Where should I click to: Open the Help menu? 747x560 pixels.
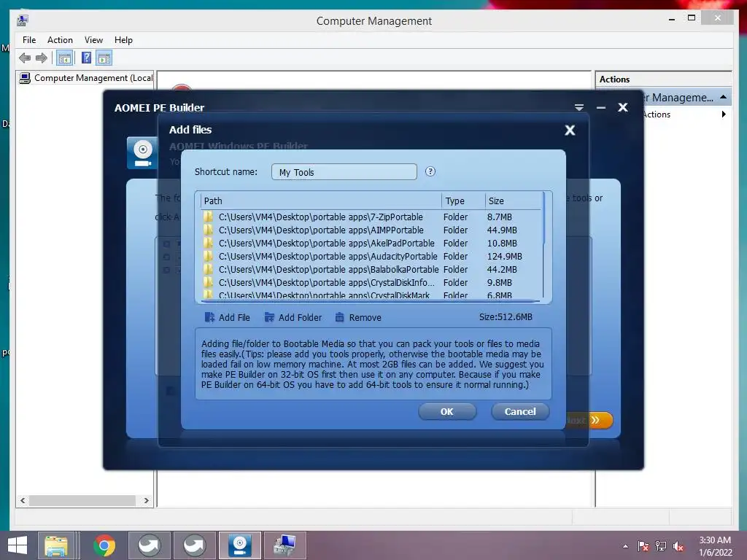[x=123, y=40]
